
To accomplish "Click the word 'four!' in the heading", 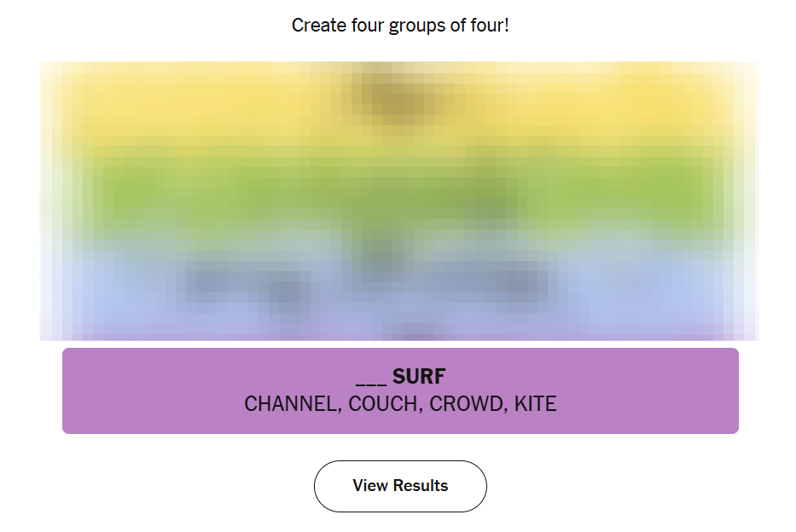I will (489, 26).
